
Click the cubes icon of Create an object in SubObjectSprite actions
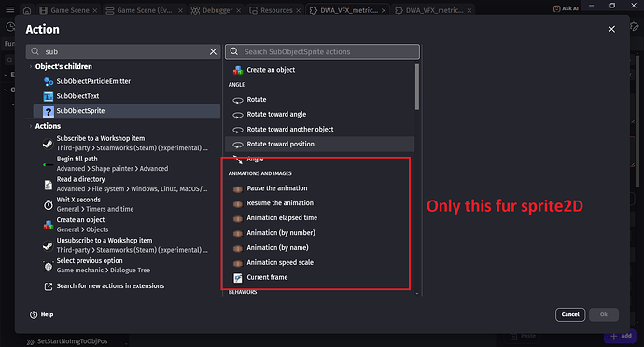point(238,70)
